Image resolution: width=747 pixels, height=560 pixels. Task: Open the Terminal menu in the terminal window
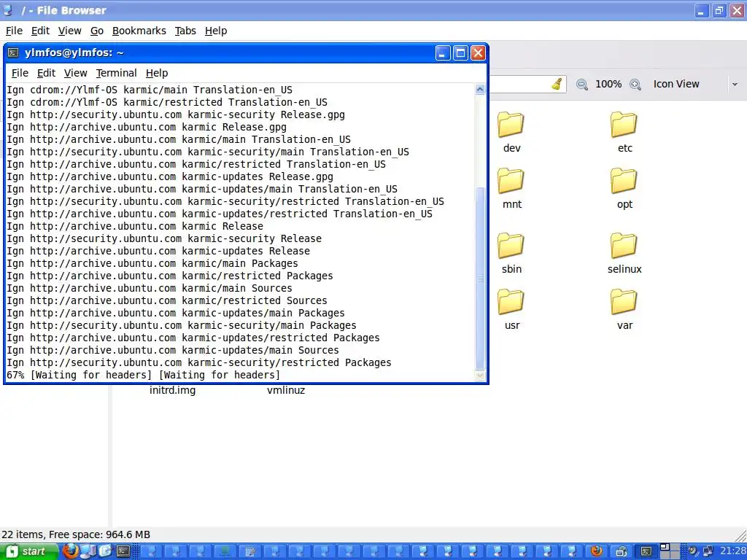coord(116,74)
